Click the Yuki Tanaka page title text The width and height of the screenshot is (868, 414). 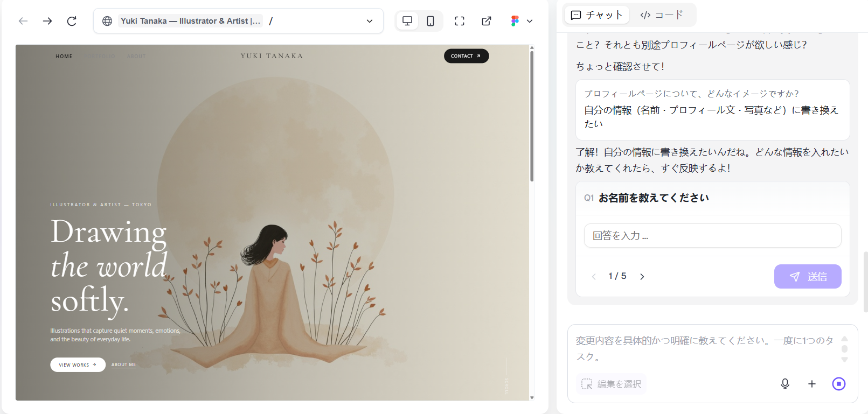coord(190,21)
